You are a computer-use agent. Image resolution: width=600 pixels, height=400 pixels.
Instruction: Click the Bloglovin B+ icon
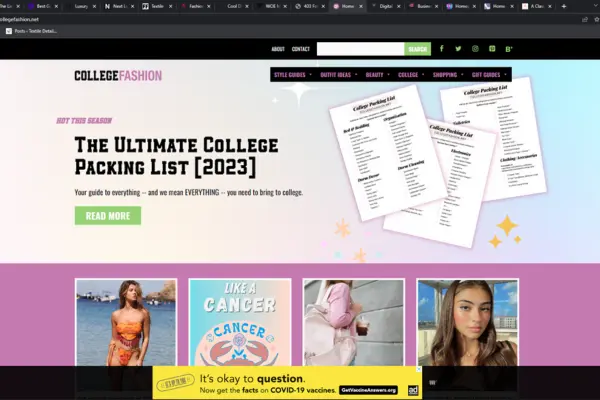point(509,49)
